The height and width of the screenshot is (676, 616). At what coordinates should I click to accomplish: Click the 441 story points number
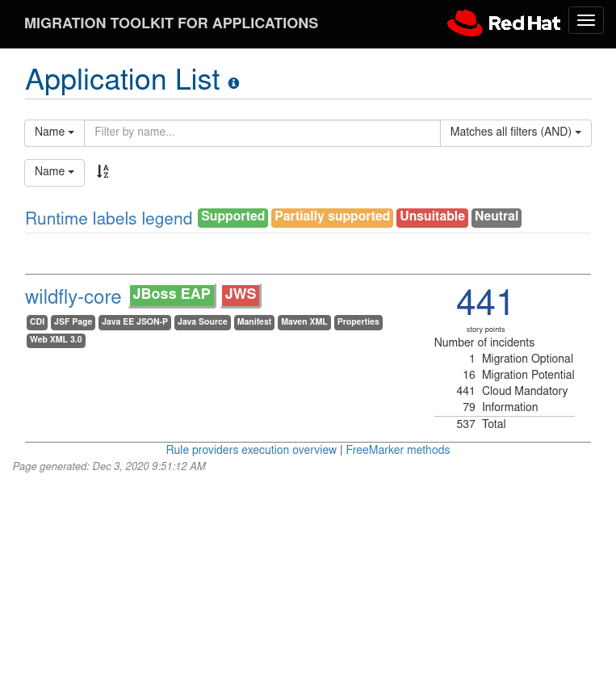[484, 302]
